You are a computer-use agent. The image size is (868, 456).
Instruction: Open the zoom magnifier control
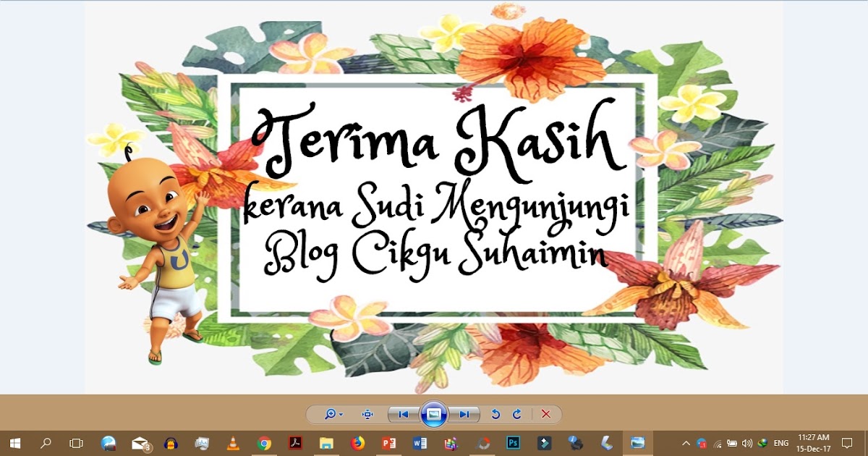click(x=331, y=414)
